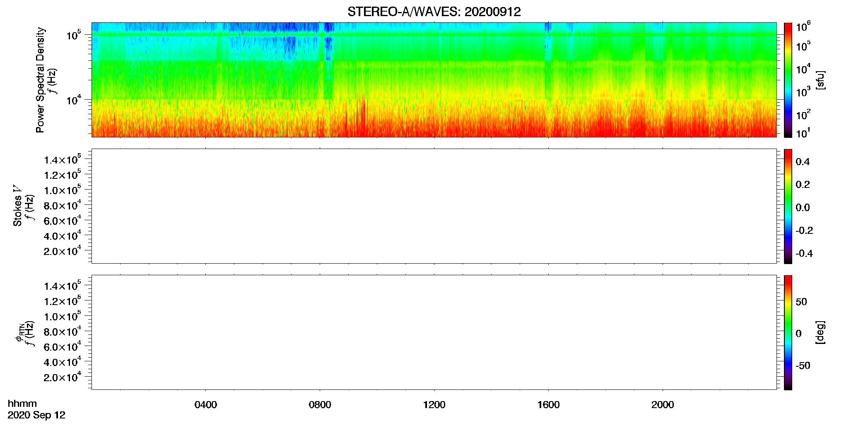Click the Power Spectral Density axis label

tap(40, 80)
